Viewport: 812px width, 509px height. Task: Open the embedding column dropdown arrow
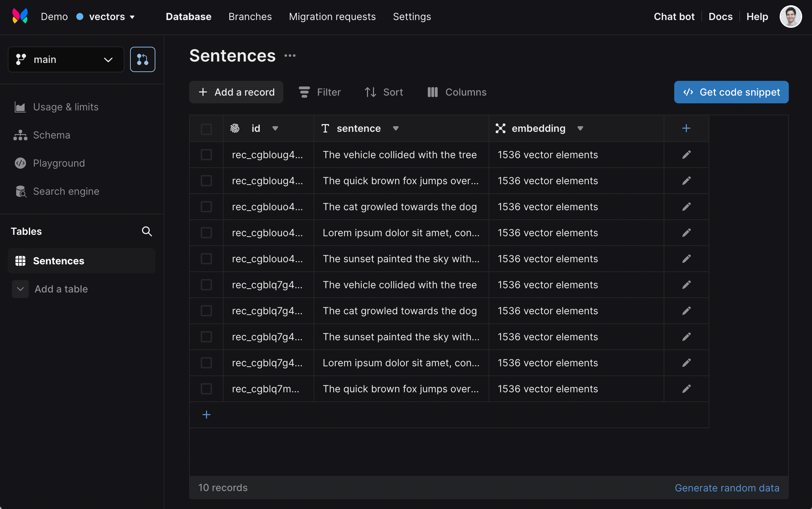click(580, 128)
